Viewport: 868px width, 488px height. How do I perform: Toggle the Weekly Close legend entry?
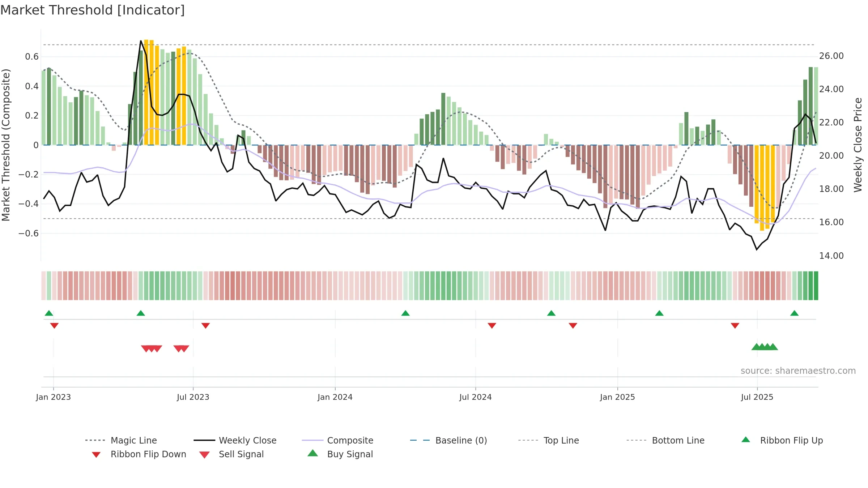(x=235, y=440)
